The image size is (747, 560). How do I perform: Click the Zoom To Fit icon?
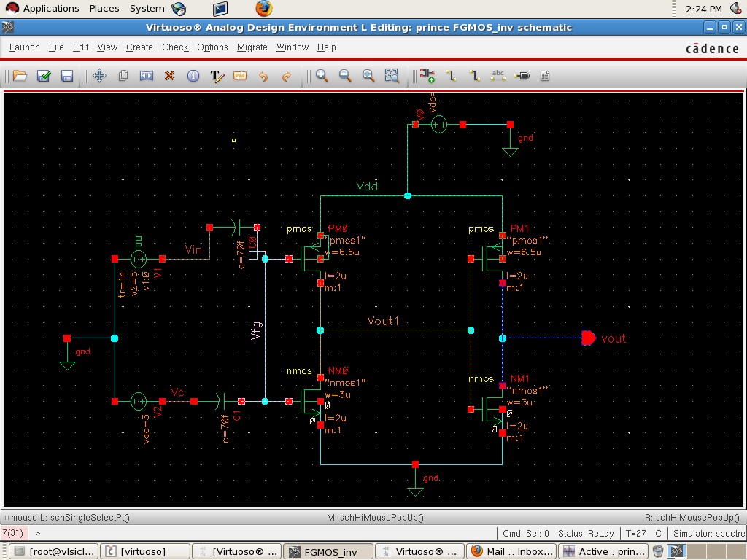click(x=392, y=76)
